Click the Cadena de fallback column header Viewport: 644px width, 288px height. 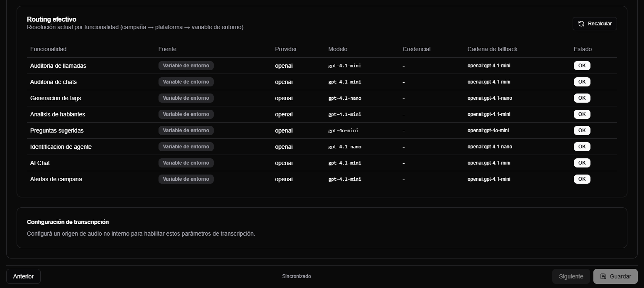coord(493,49)
